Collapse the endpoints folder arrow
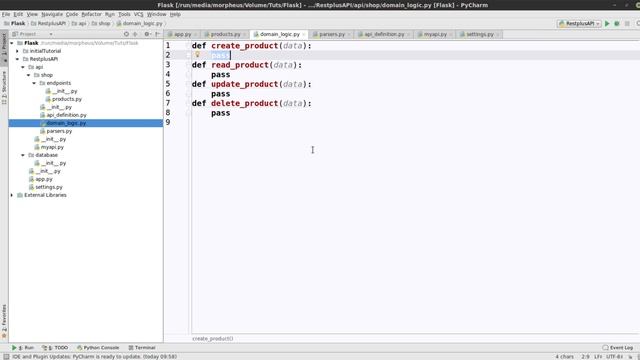The image size is (640, 360). (x=34, y=83)
